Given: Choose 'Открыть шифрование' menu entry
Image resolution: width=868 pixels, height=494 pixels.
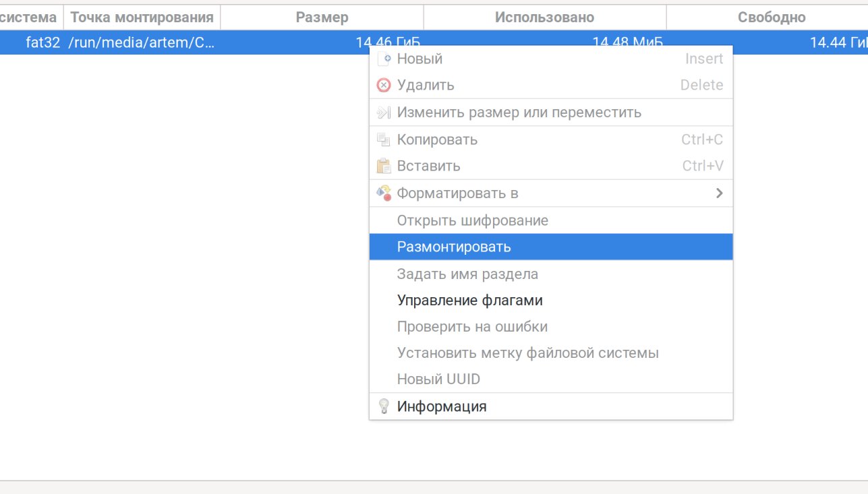Looking at the screenshot, I should 472,220.
